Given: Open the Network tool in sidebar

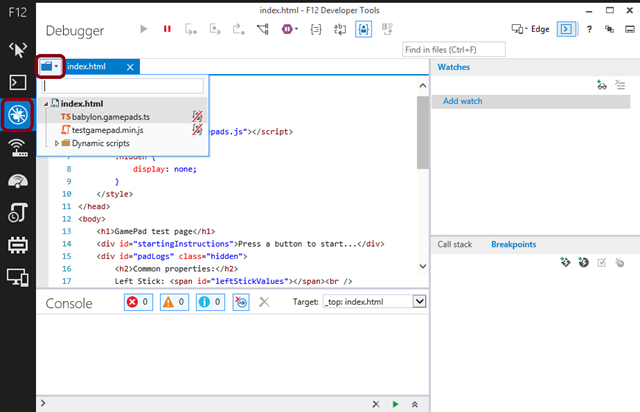Looking at the screenshot, I should click(x=18, y=148).
